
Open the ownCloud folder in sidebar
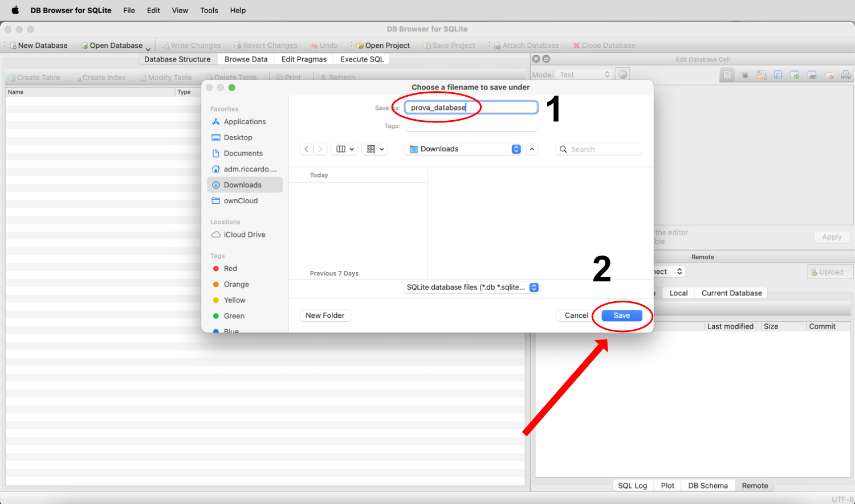point(241,201)
